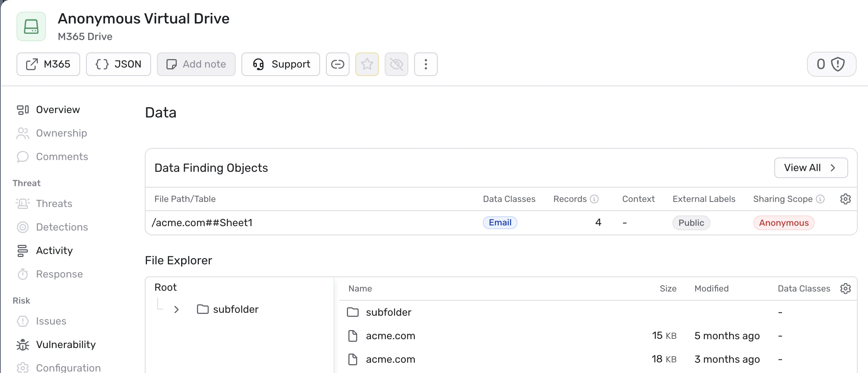Screen dimensions: 868x373
Task: Click the copy link icon button
Action: pos(337,64)
